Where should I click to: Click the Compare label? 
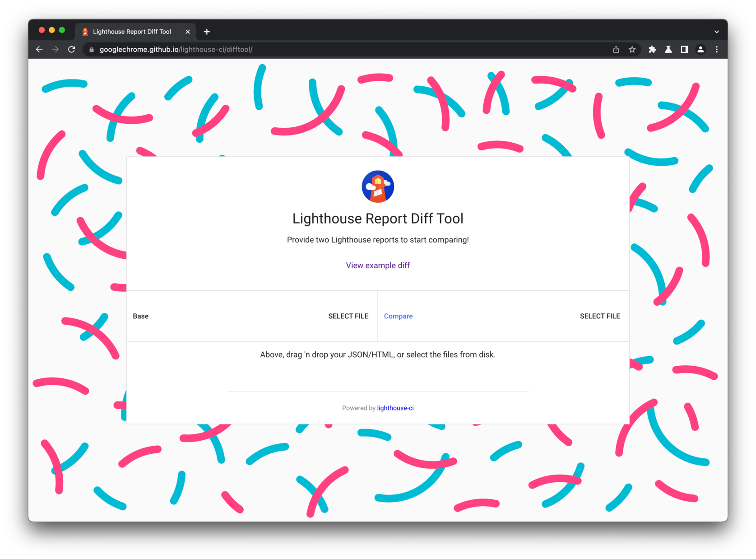(x=398, y=316)
